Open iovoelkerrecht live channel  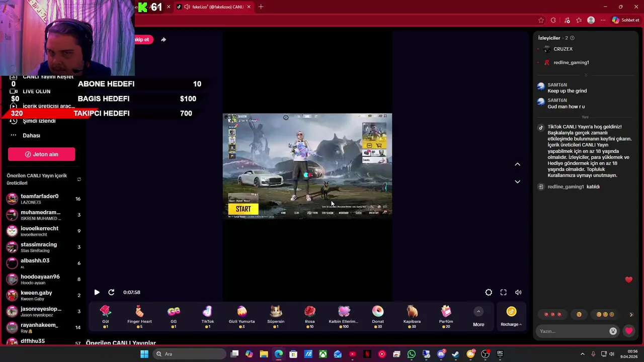pyautogui.click(x=43, y=231)
